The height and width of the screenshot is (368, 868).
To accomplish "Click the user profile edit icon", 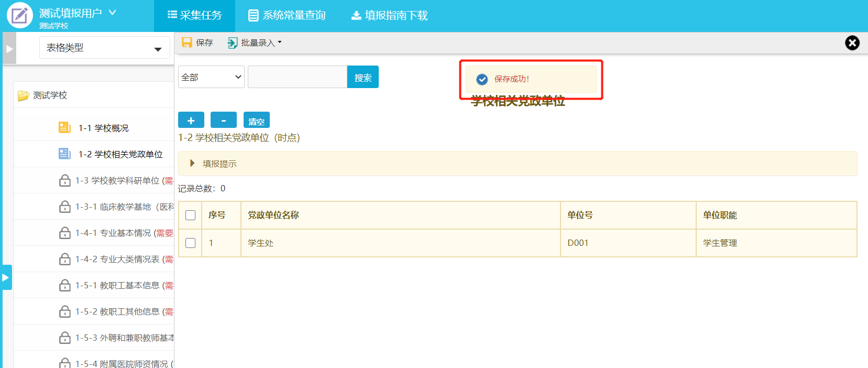I will 19,16.
